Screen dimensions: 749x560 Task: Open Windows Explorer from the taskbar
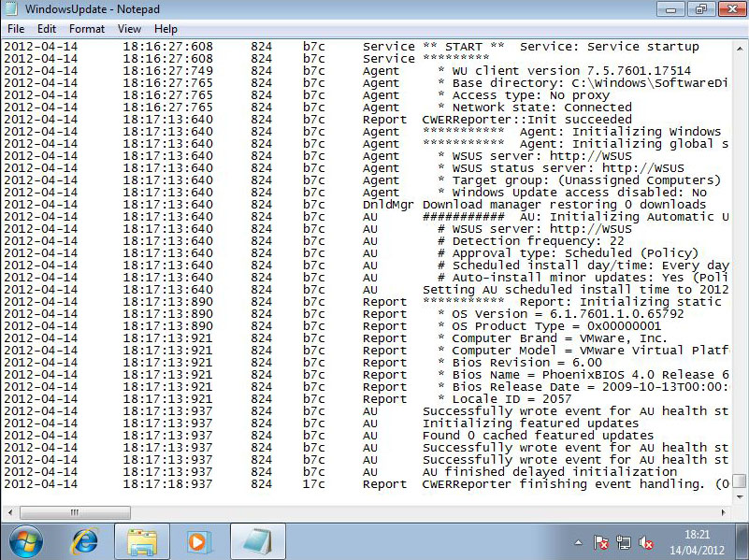coord(142,542)
